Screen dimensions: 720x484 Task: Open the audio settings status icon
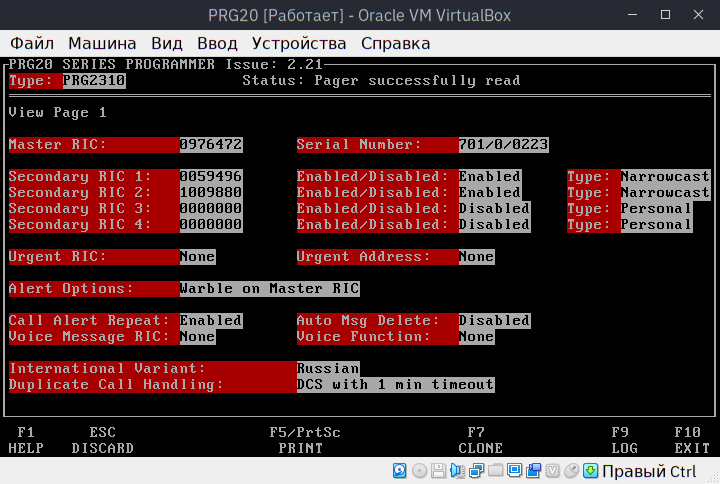click(x=457, y=471)
